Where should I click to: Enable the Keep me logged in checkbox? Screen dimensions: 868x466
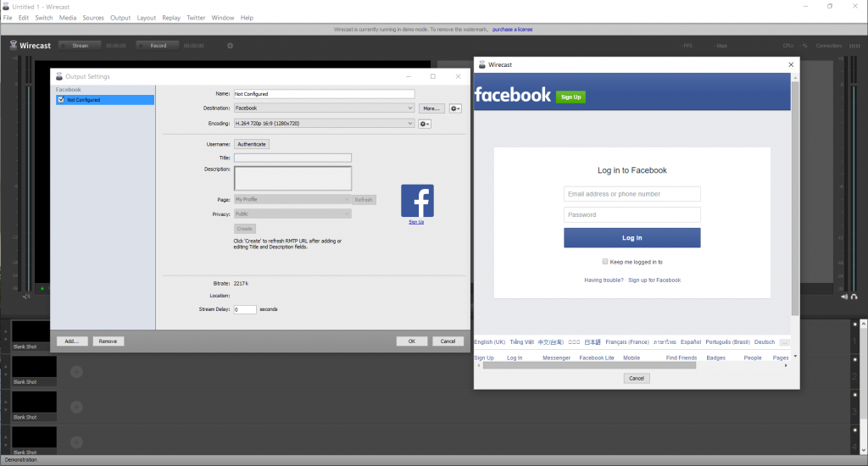(605, 262)
